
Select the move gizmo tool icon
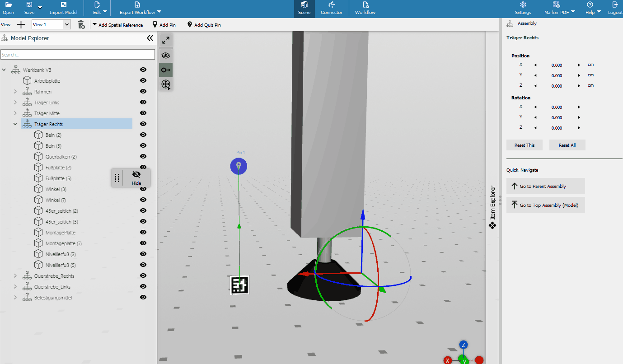(166, 84)
